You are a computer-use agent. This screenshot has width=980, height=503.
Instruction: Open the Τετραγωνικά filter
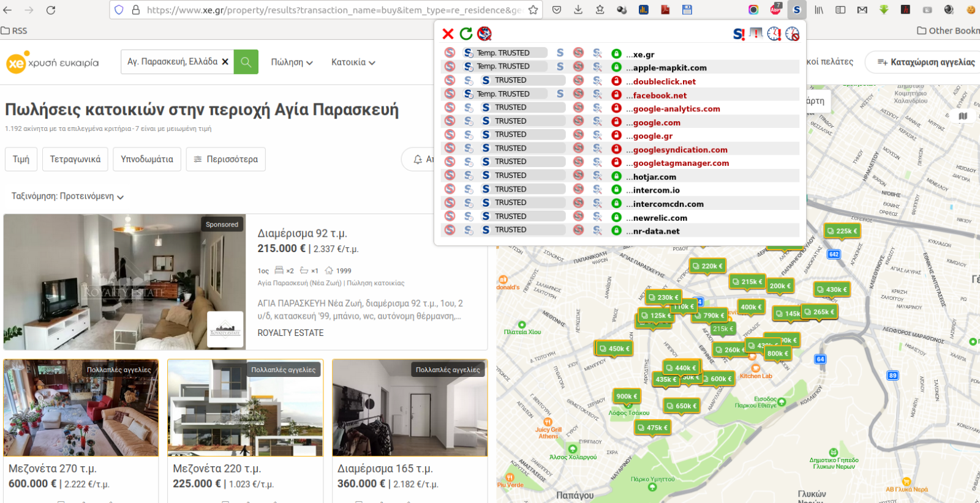[75, 159]
